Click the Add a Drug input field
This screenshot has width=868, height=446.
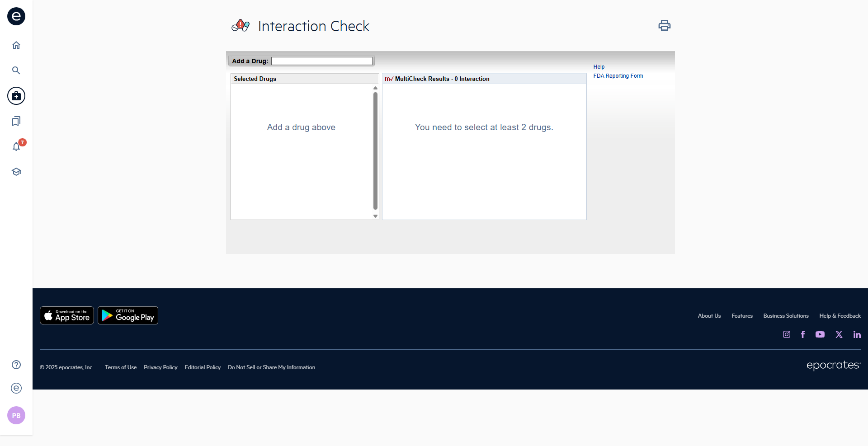point(321,61)
